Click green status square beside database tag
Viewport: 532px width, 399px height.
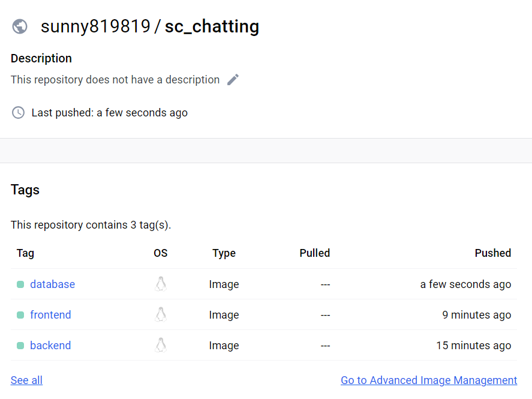(x=20, y=284)
